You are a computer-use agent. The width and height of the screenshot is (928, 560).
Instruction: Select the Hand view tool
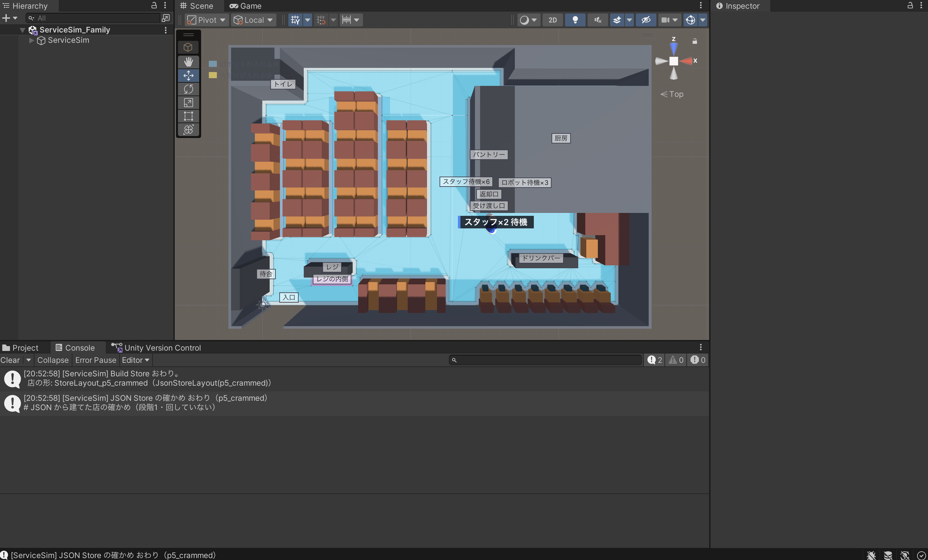tap(188, 61)
